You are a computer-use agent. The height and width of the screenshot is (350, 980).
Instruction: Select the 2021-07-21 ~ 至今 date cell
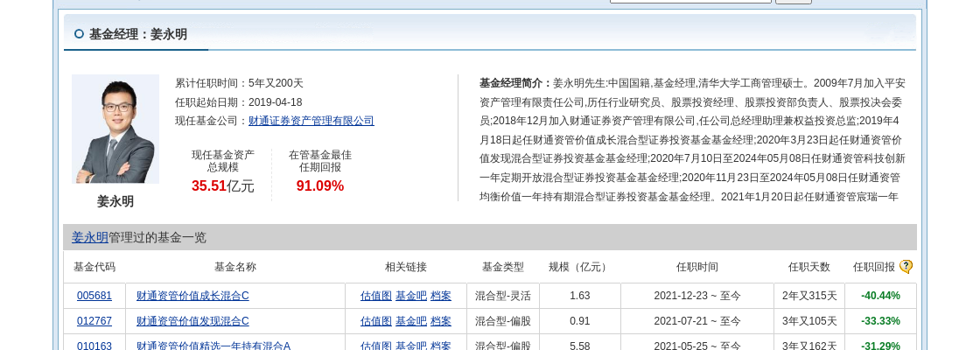click(x=696, y=321)
